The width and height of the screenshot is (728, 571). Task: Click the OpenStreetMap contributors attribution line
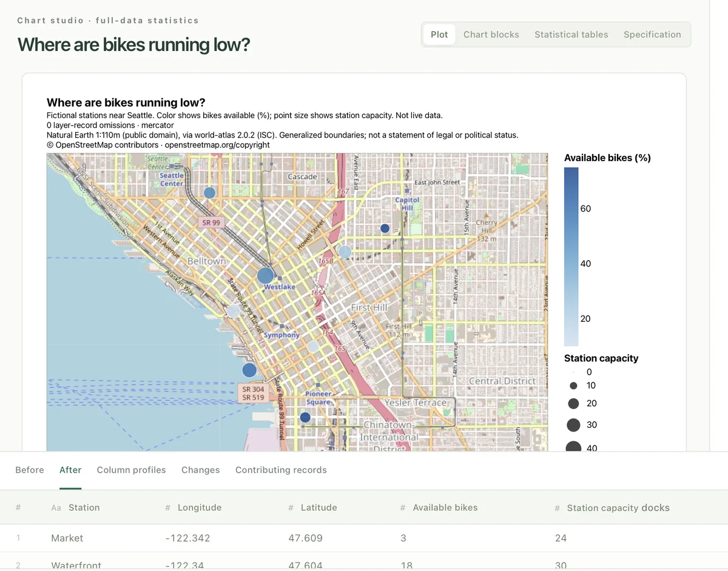click(158, 145)
